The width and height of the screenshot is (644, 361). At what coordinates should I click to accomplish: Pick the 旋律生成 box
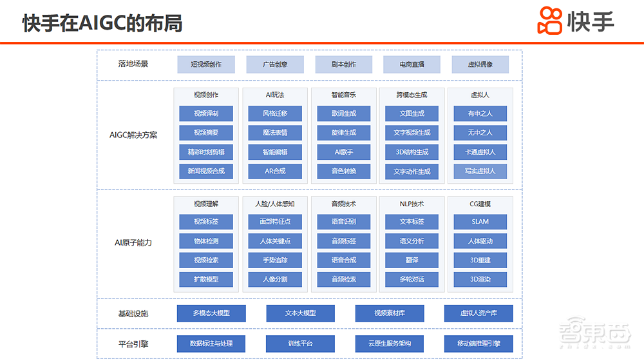344,133
